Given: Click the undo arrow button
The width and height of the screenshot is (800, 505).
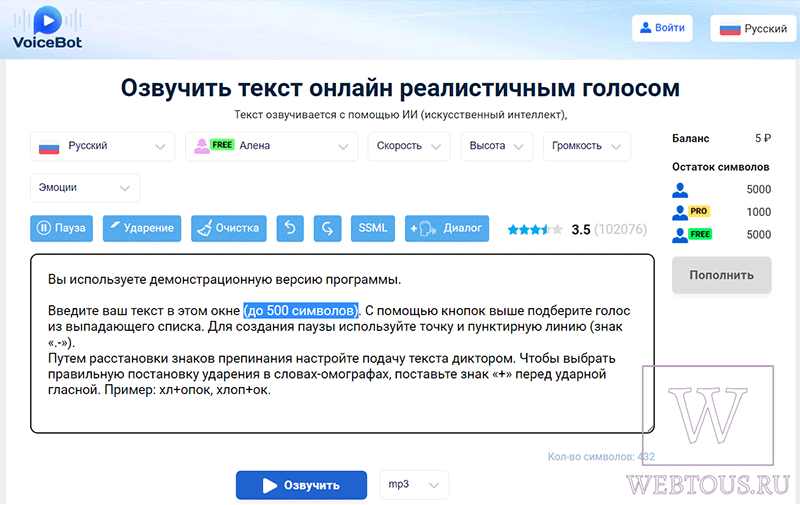Looking at the screenshot, I should [290, 228].
